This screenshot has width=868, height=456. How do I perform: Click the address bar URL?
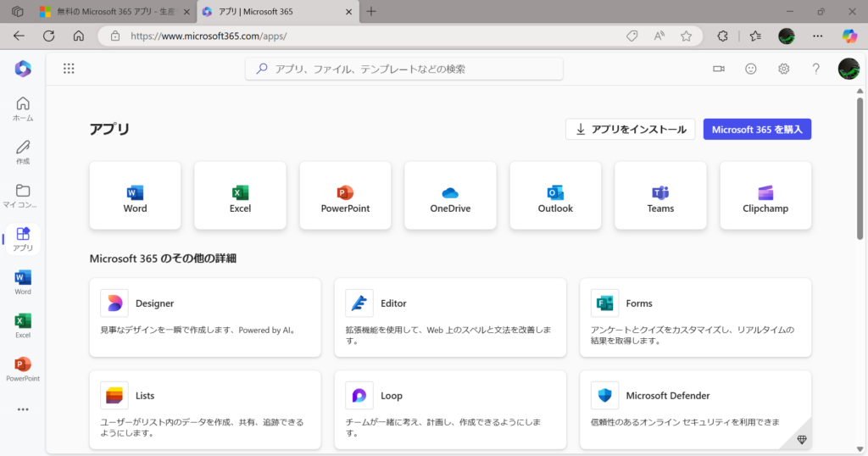209,36
